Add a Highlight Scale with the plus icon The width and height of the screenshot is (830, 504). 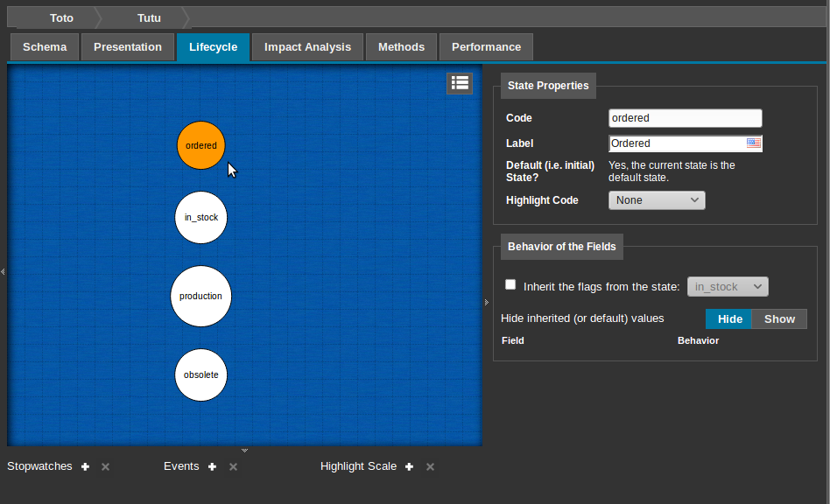pyautogui.click(x=409, y=467)
